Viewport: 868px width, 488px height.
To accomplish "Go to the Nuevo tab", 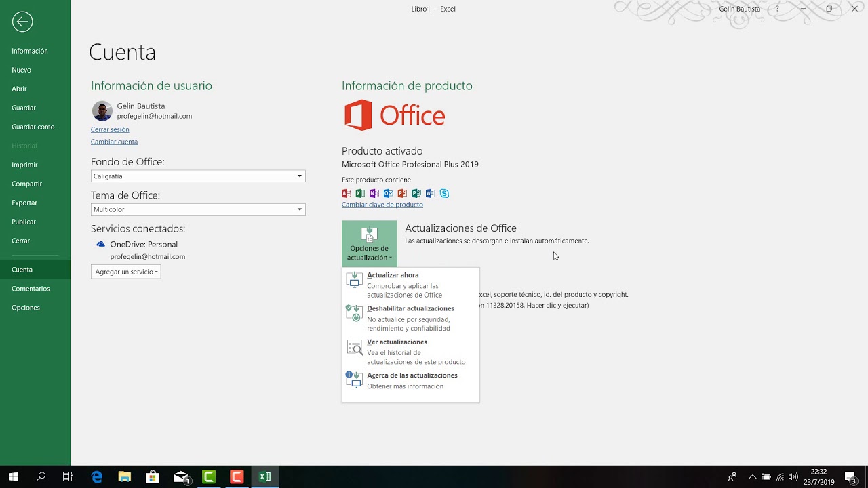I will click(x=35, y=70).
